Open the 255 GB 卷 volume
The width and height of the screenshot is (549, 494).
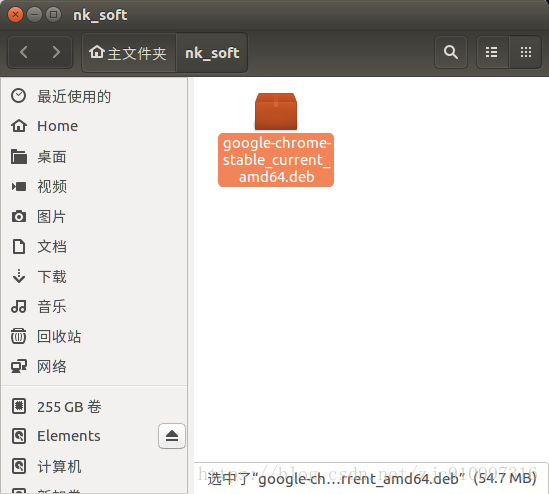pos(94,406)
